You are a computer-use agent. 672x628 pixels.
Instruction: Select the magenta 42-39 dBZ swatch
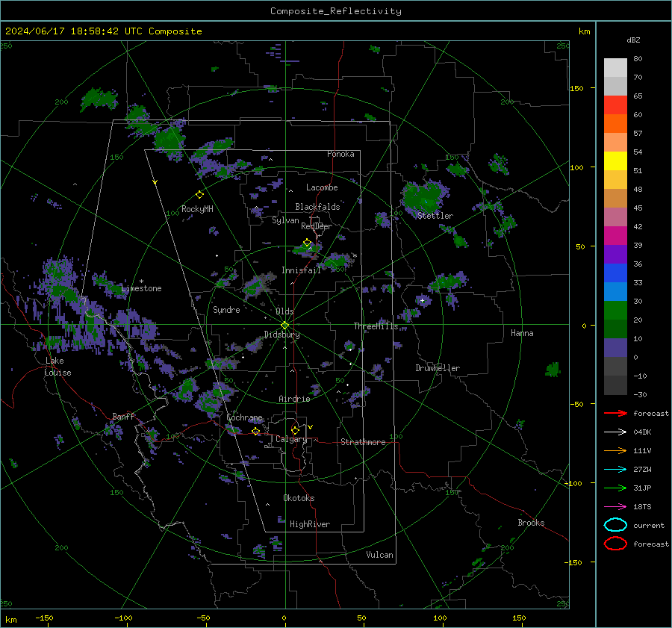click(615, 235)
